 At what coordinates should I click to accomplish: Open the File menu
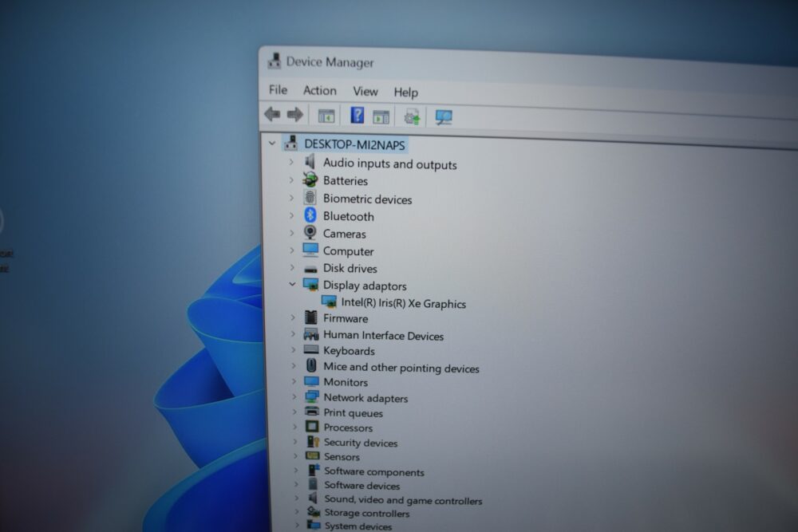pyautogui.click(x=278, y=90)
